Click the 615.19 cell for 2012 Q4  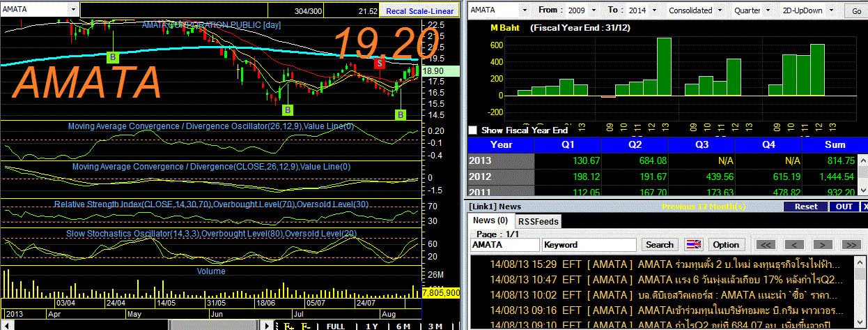click(x=770, y=177)
